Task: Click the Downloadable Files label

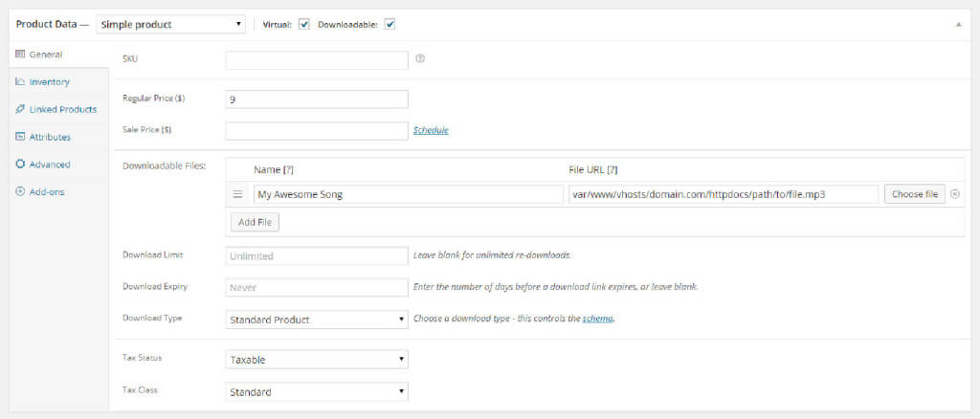Action: [x=165, y=166]
